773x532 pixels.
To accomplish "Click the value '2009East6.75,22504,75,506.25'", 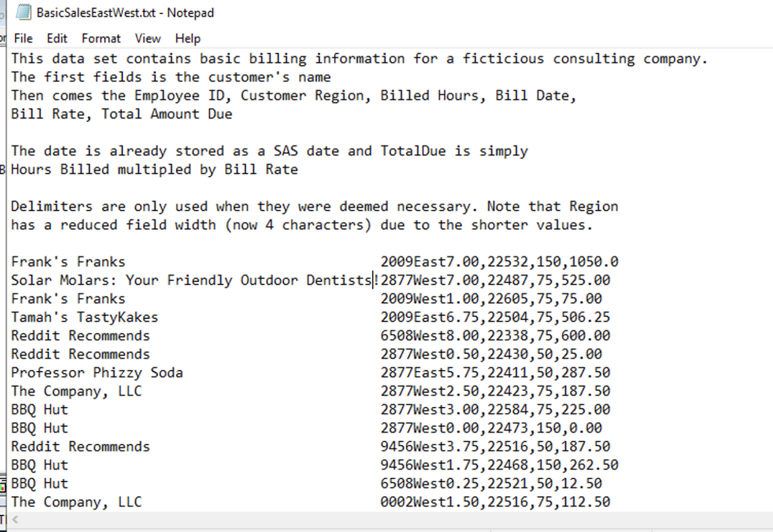I will [x=495, y=317].
